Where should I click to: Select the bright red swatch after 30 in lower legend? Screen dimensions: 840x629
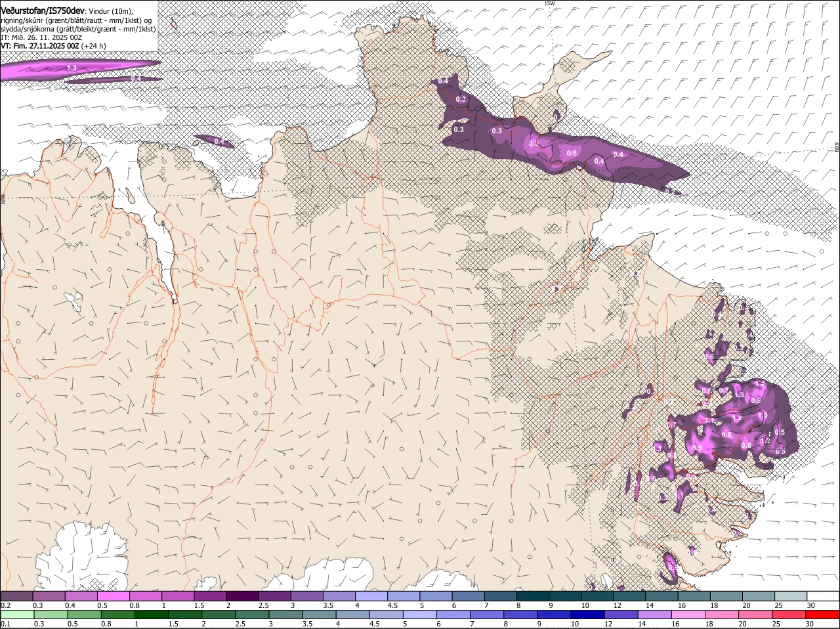point(823,615)
